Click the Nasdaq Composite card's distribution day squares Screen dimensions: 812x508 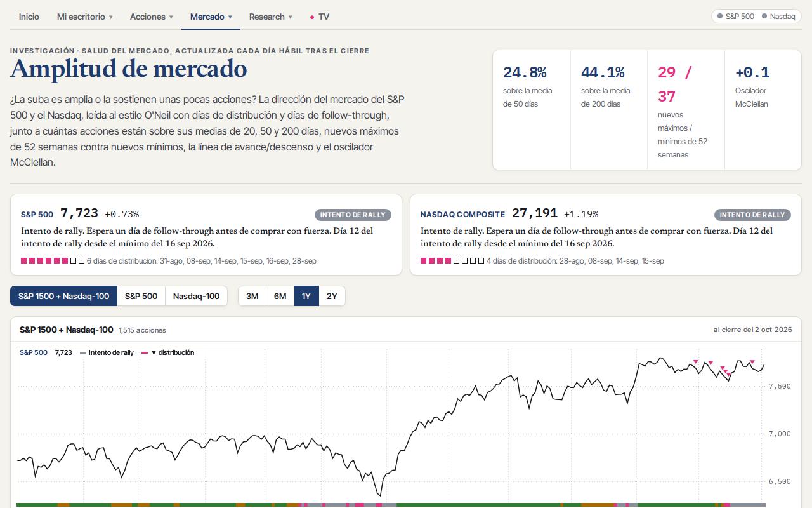pos(452,261)
